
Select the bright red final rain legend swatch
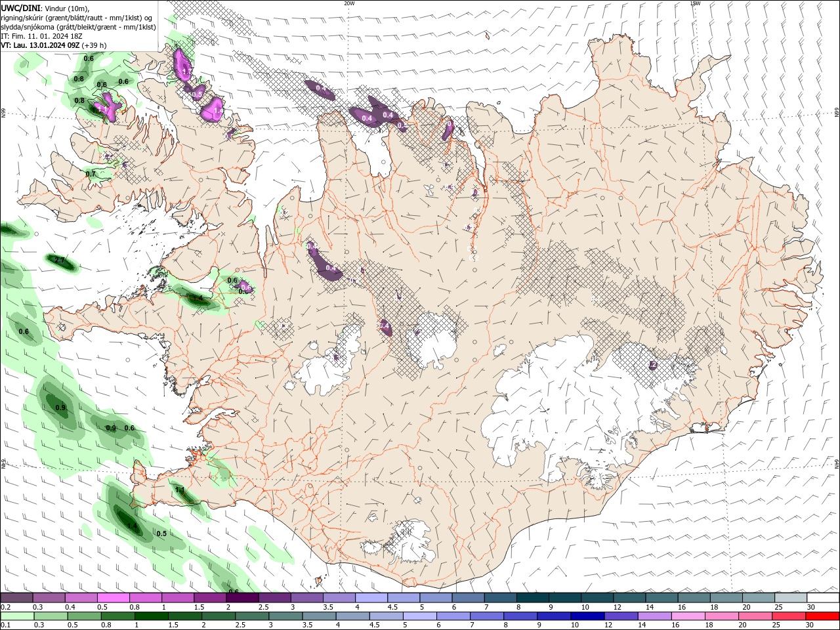822,616
